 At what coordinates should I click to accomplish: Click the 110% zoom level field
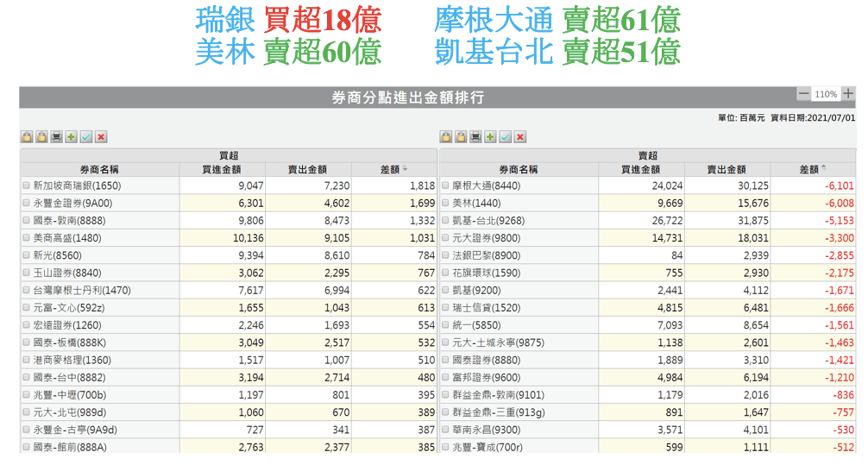(x=826, y=94)
